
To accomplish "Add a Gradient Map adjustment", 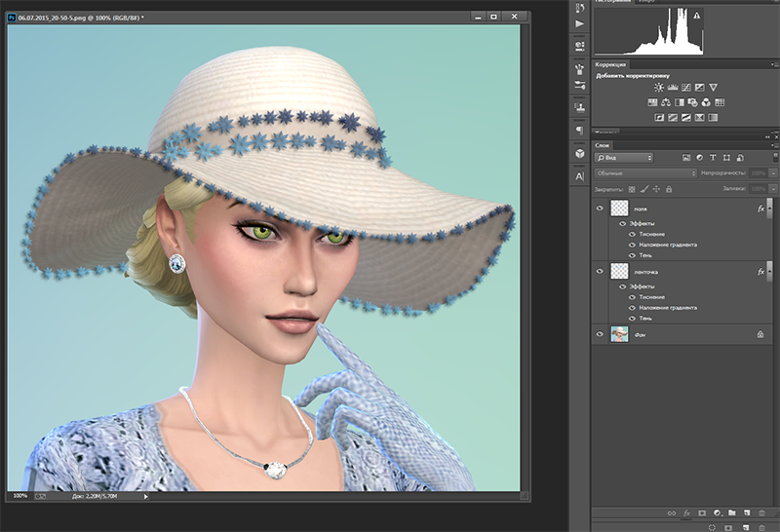I will [x=713, y=118].
